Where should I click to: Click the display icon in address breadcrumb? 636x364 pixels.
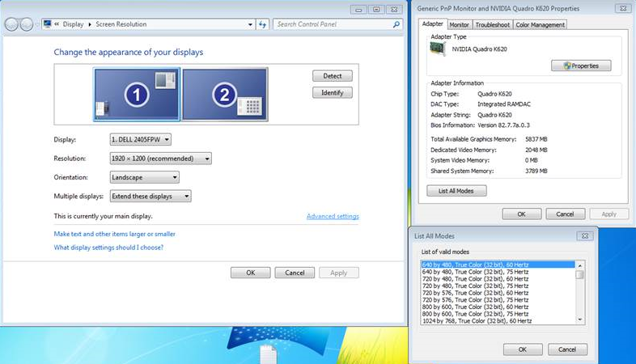(48, 24)
